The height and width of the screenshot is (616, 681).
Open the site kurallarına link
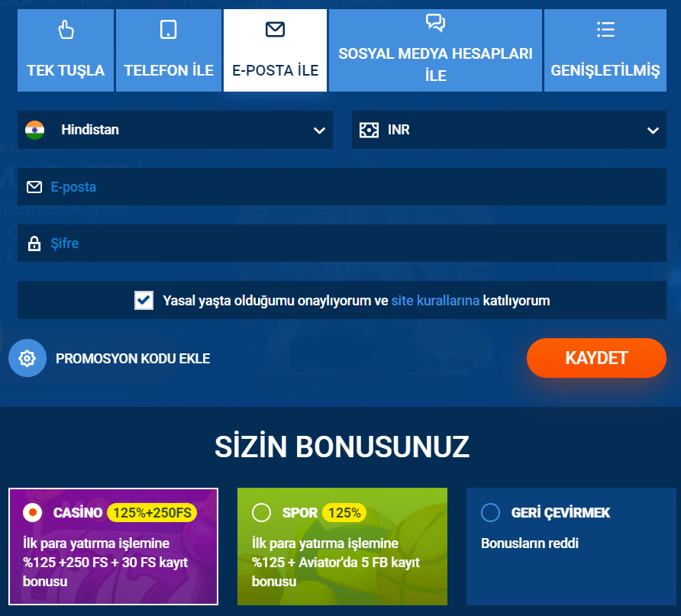[x=435, y=301]
